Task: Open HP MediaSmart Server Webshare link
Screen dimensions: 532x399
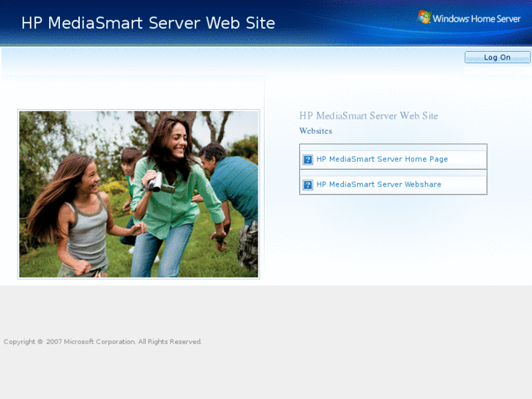Action: 378,184
